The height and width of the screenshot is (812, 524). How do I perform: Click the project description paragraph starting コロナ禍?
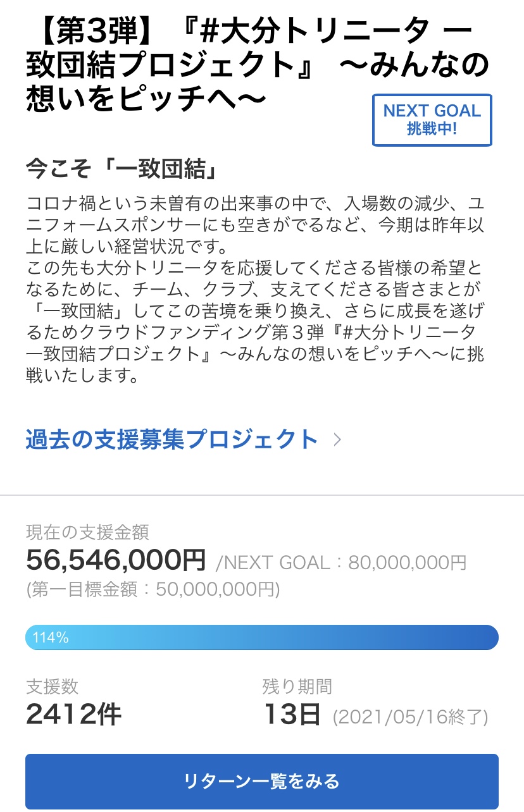click(x=253, y=226)
